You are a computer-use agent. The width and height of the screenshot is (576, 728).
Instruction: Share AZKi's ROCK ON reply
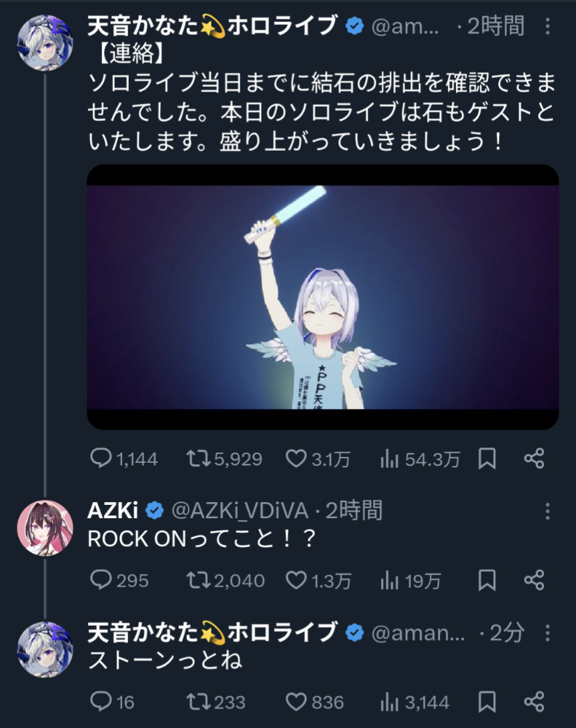(x=534, y=580)
